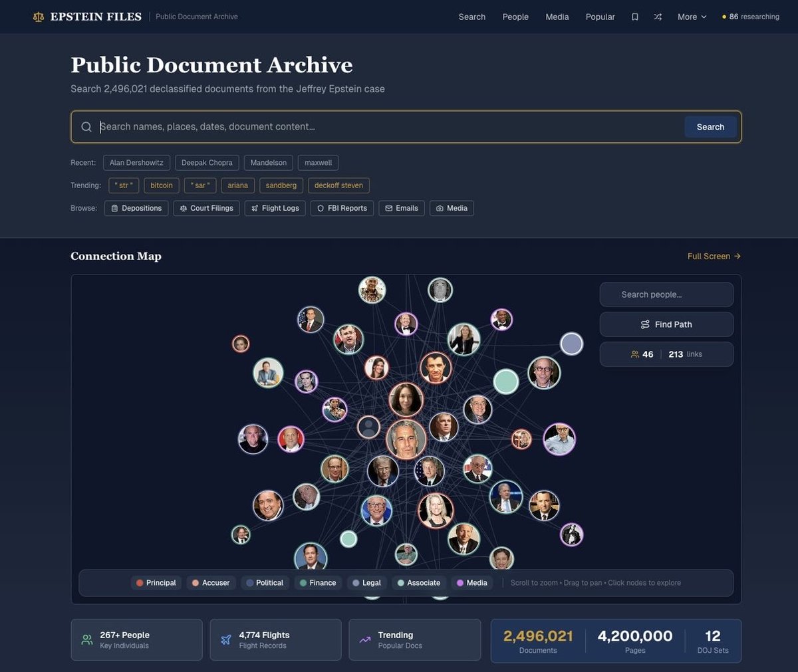
Task: Click the Search people input field
Action: pyautogui.click(x=666, y=294)
